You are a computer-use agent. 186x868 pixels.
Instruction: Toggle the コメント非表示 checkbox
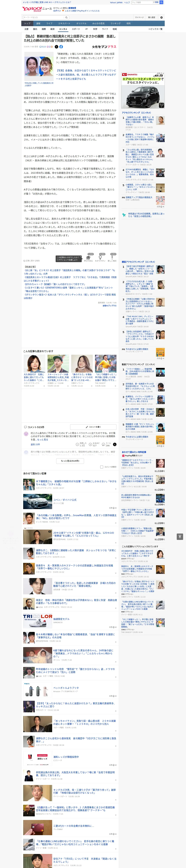click(x=102, y=467)
